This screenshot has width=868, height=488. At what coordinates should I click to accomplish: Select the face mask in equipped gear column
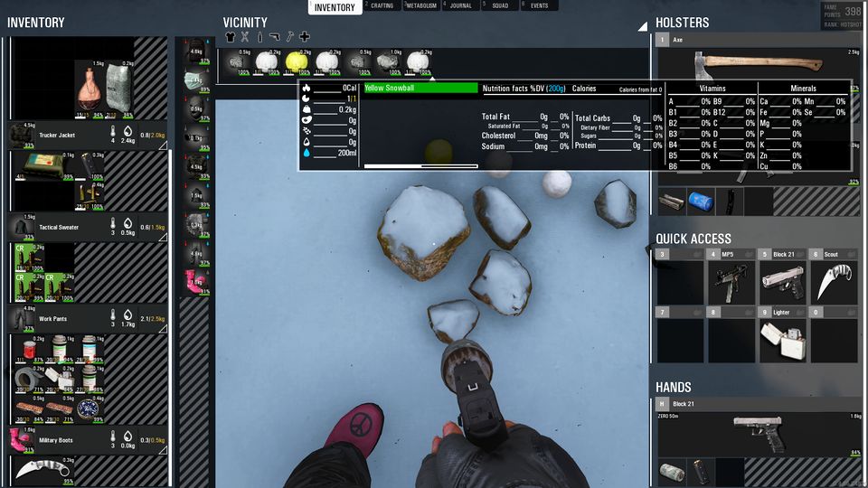(x=195, y=80)
